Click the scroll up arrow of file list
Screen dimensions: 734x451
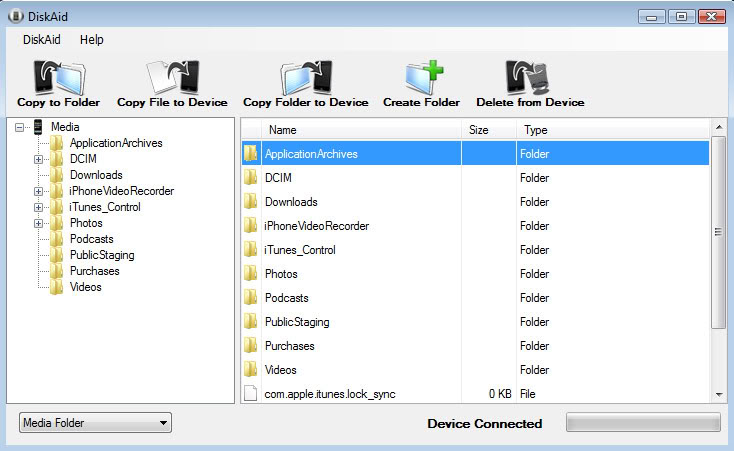tap(719, 127)
